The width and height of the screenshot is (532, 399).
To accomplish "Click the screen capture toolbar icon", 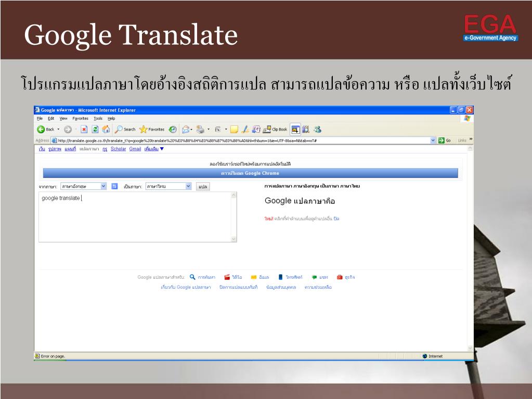I will click(295, 129).
